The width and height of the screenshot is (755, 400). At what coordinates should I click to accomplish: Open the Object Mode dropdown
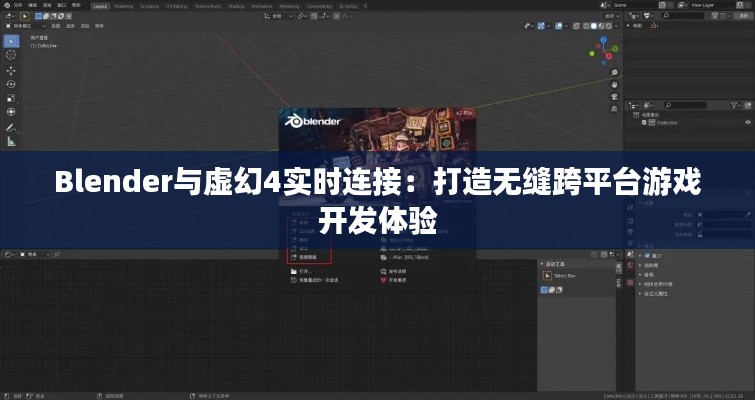[28, 26]
